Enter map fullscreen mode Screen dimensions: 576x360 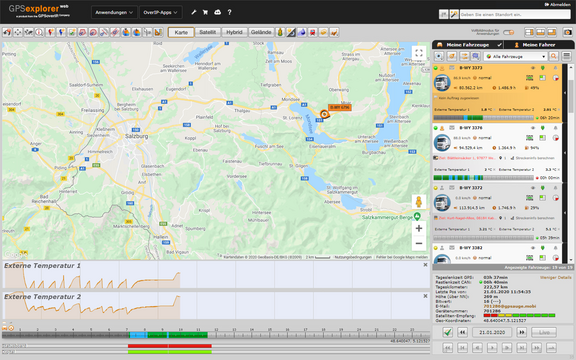point(419,54)
